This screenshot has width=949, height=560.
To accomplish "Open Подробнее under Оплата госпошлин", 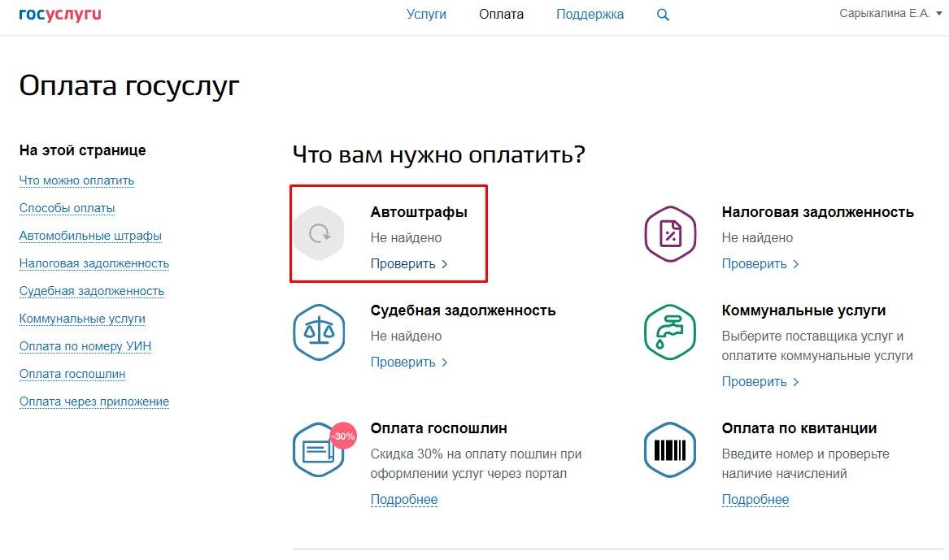I will [404, 500].
